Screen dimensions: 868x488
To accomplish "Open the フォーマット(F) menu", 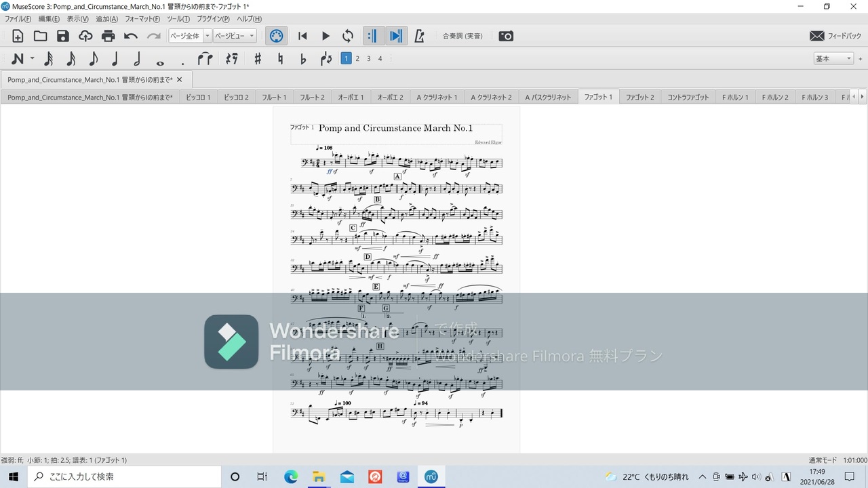I will click(x=142, y=19).
